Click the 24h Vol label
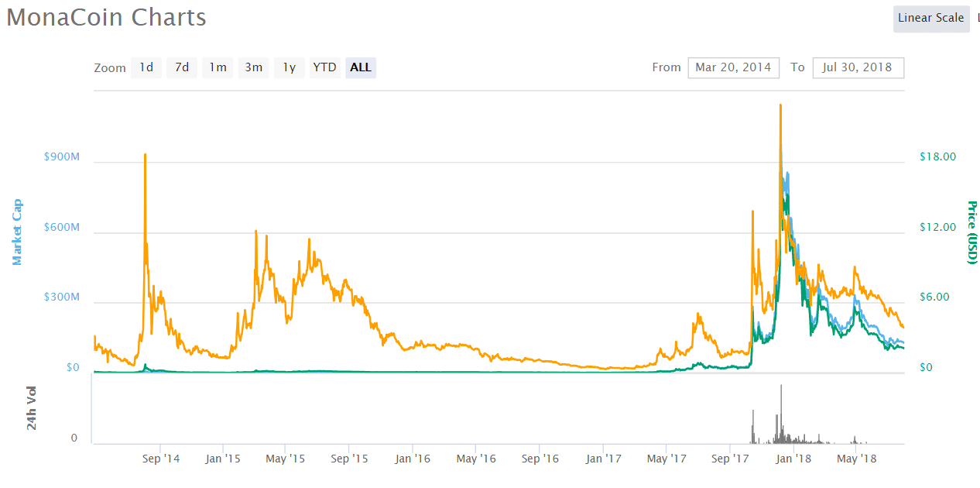This screenshot has width=980, height=488. click(x=33, y=408)
